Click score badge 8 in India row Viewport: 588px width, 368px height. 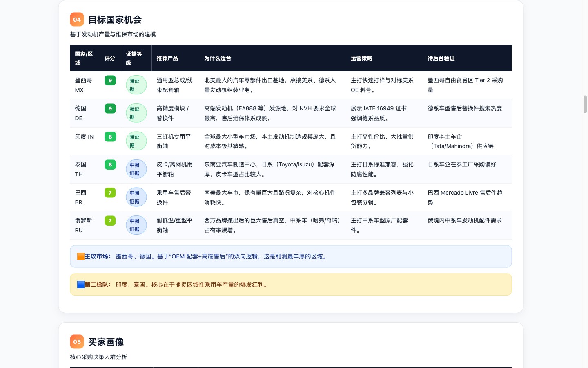[x=110, y=137]
